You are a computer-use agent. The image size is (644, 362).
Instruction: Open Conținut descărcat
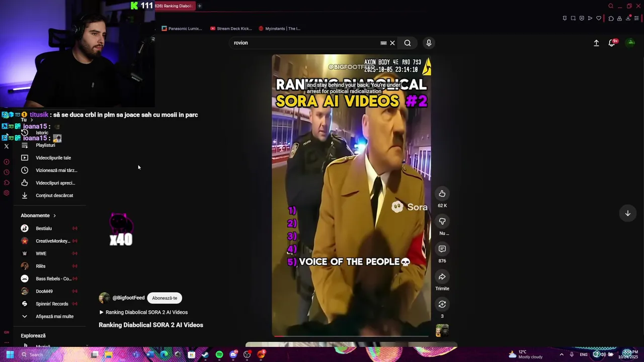pos(49,196)
